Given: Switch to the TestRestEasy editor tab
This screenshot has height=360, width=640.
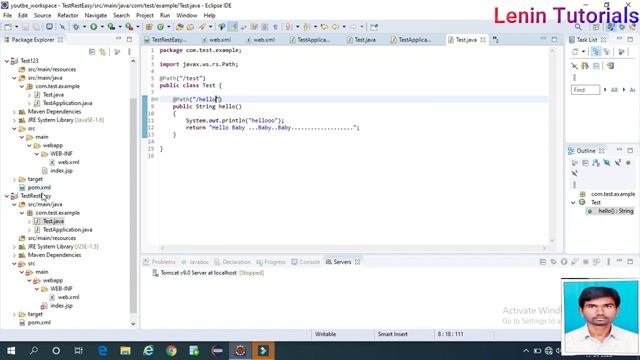Looking at the screenshot, I should click(x=166, y=40).
